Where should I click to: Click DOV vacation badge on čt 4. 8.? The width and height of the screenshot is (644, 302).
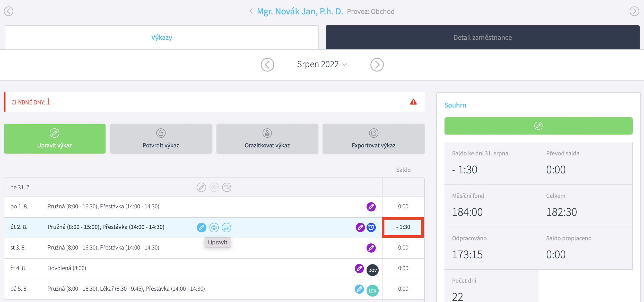pyautogui.click(x=372, y=270)
